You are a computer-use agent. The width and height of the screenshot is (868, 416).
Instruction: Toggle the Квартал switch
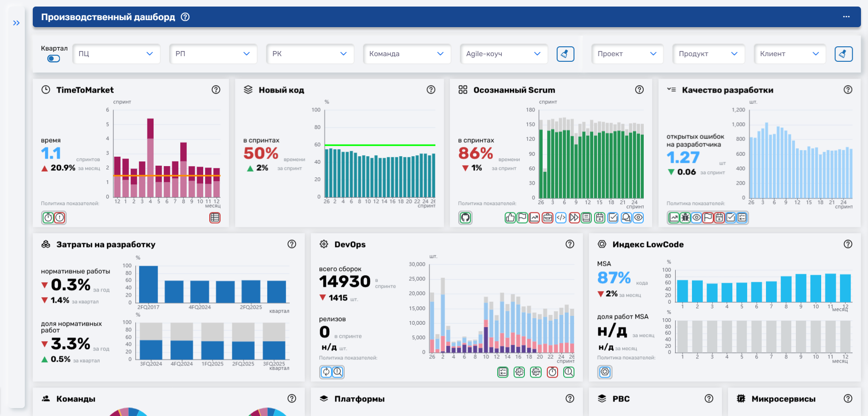[x=54, y=58]
